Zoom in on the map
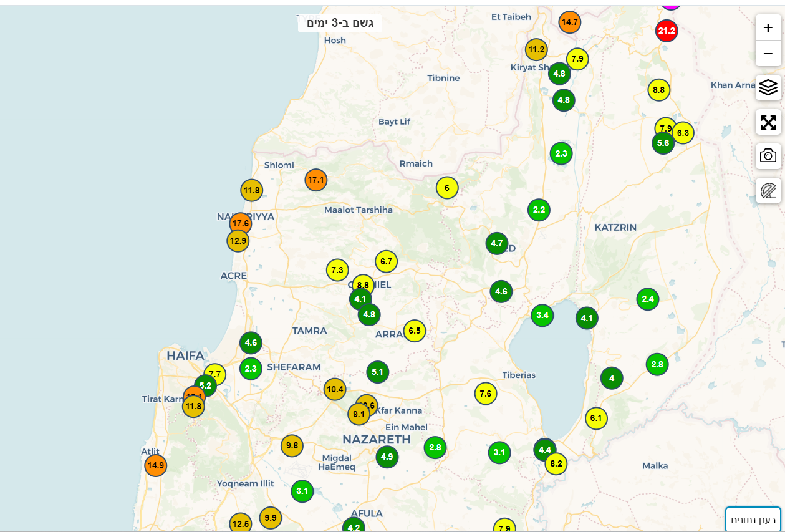785x532 pixels. [x=768, y=27]
